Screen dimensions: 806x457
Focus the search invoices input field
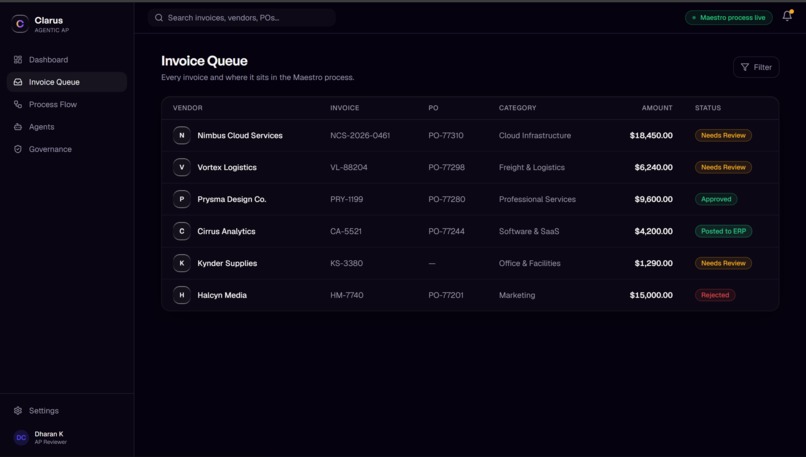point(242,17)
